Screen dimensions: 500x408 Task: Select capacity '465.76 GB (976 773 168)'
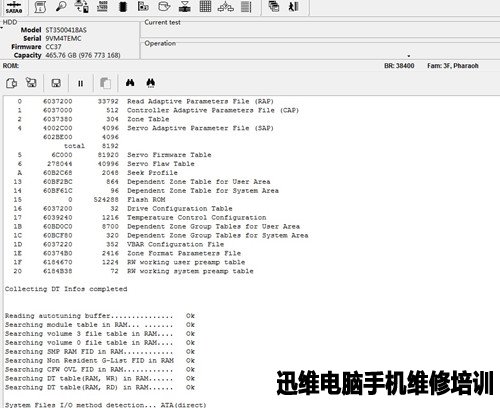coord(83,55)
